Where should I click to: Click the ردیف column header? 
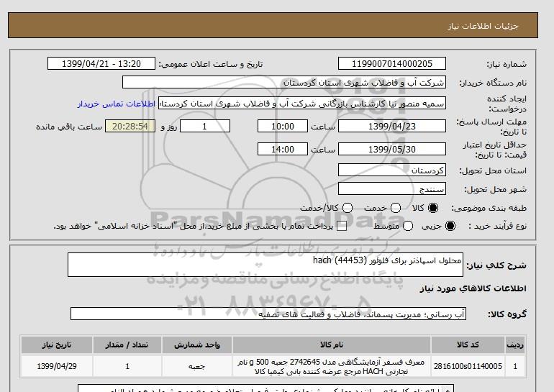coord(515,345)
